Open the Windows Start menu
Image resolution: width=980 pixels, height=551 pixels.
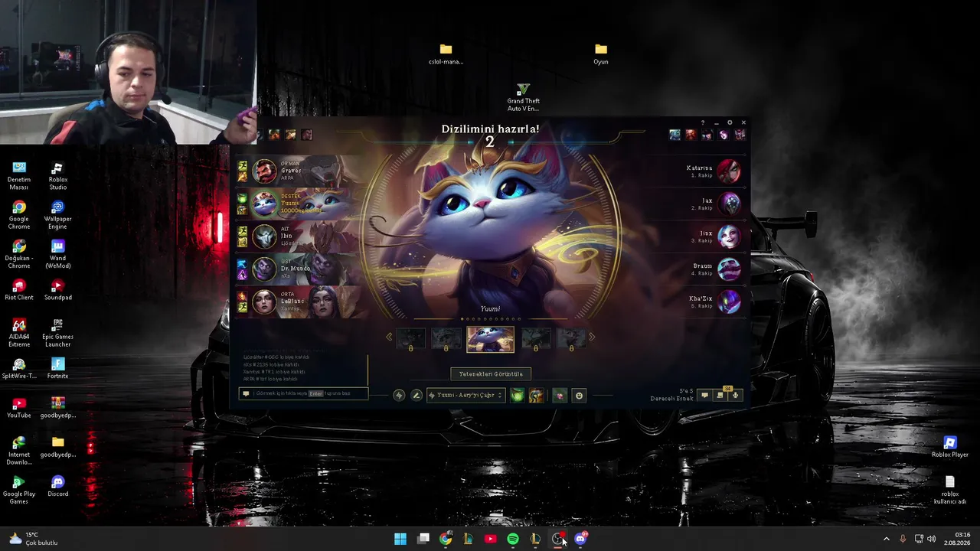coord(400,539)
